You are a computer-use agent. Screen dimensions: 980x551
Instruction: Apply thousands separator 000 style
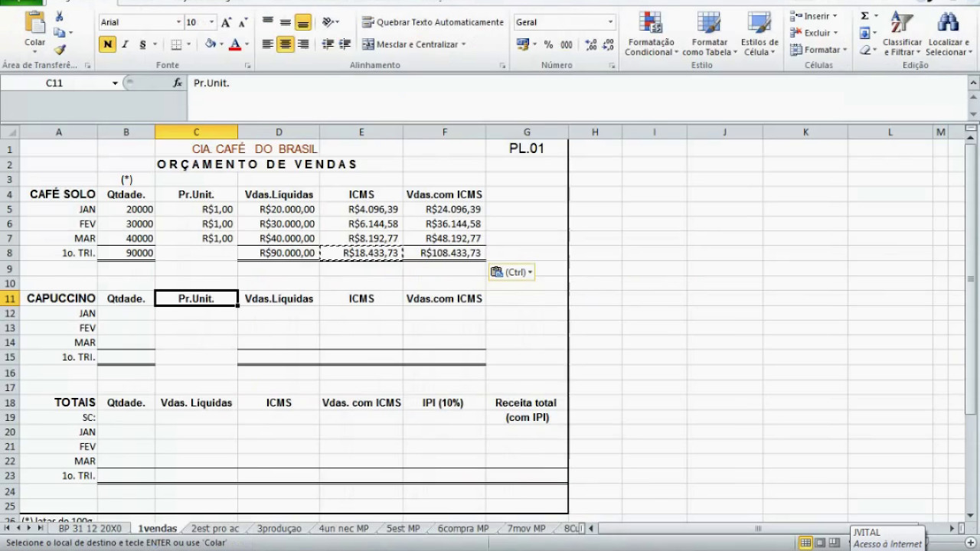(567, 44)
